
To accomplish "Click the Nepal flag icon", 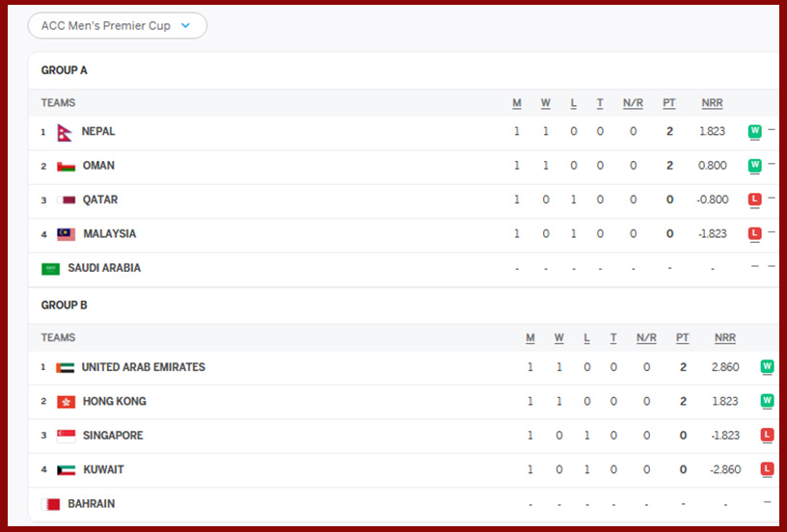I will click(x=65, y=132).
